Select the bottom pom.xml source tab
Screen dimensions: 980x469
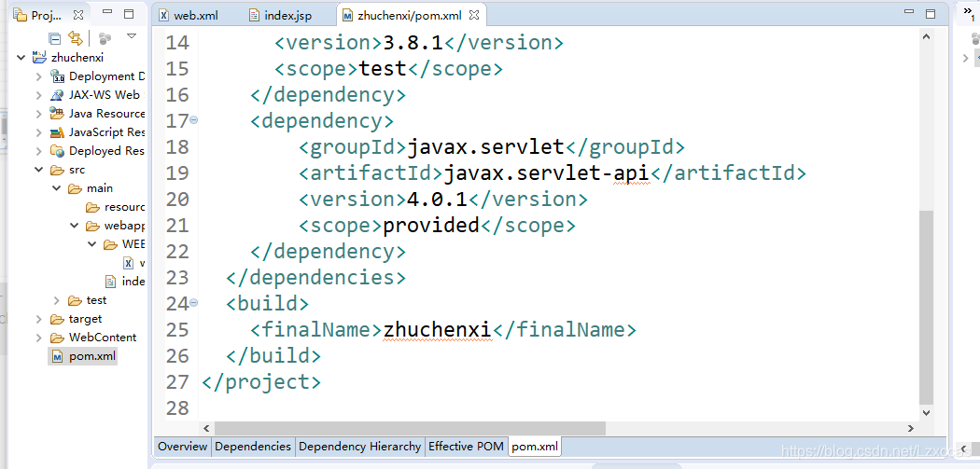[x=535, y=447]
